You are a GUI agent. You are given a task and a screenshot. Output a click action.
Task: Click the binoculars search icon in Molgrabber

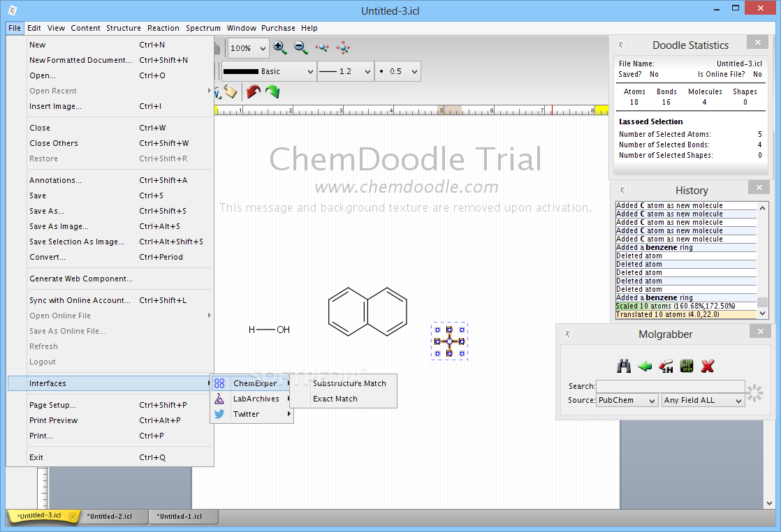point(624,367)
